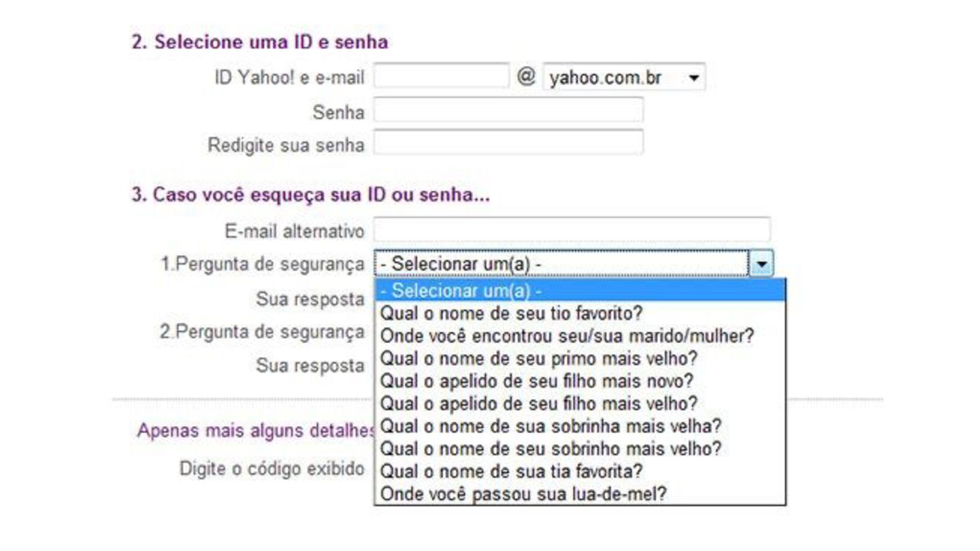This screenshot has width=980, height=551.
Task: Pick "Qual o nome de seu primo mais velho?"
Action: [539, 358]
